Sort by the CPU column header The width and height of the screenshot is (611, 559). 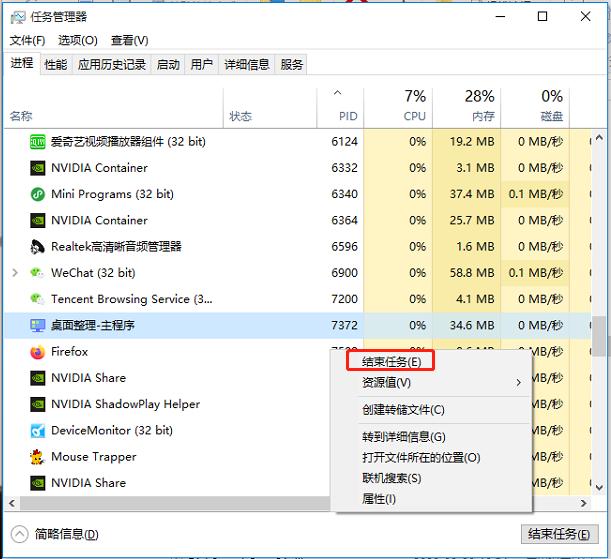(x=415, y=116)
